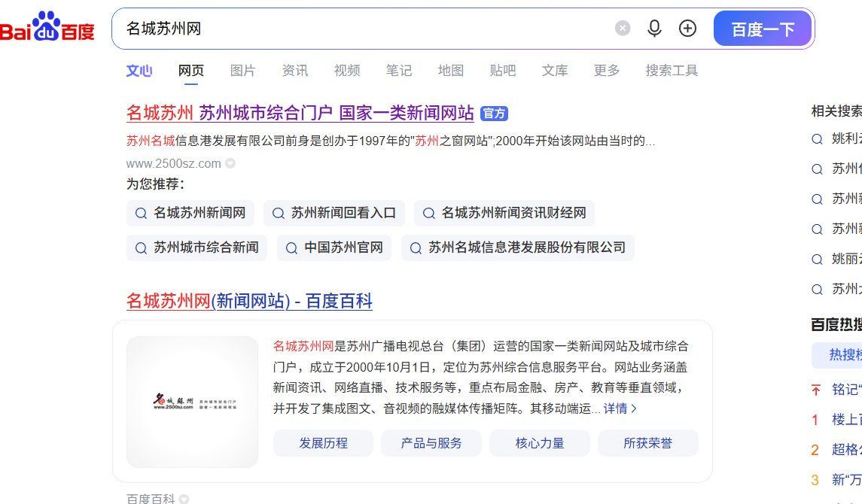This screenshot has height=504, width=862.
Task: Open the 文库 tab
Action: (555, 70)
